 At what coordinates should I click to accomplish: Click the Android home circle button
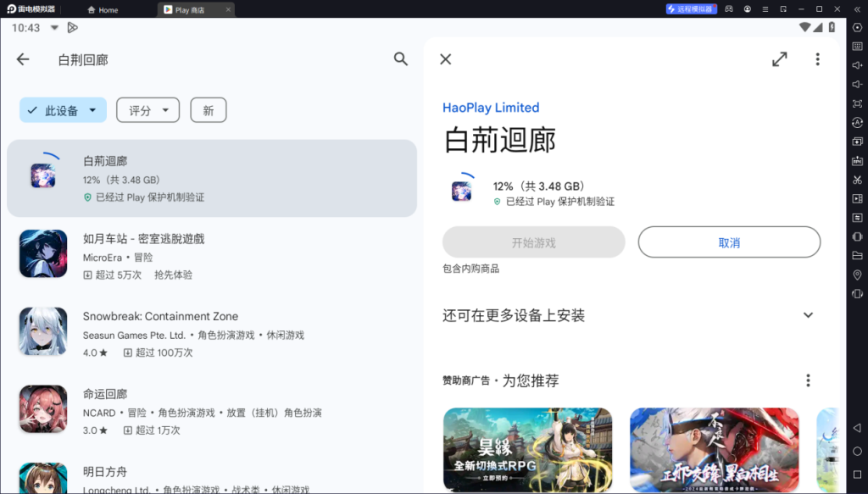click(x=857, y=452)
